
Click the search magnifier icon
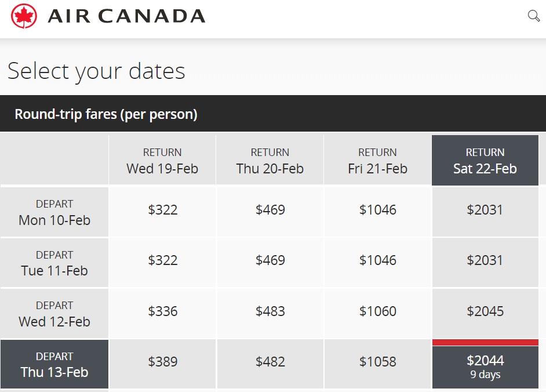coord(534,16)
